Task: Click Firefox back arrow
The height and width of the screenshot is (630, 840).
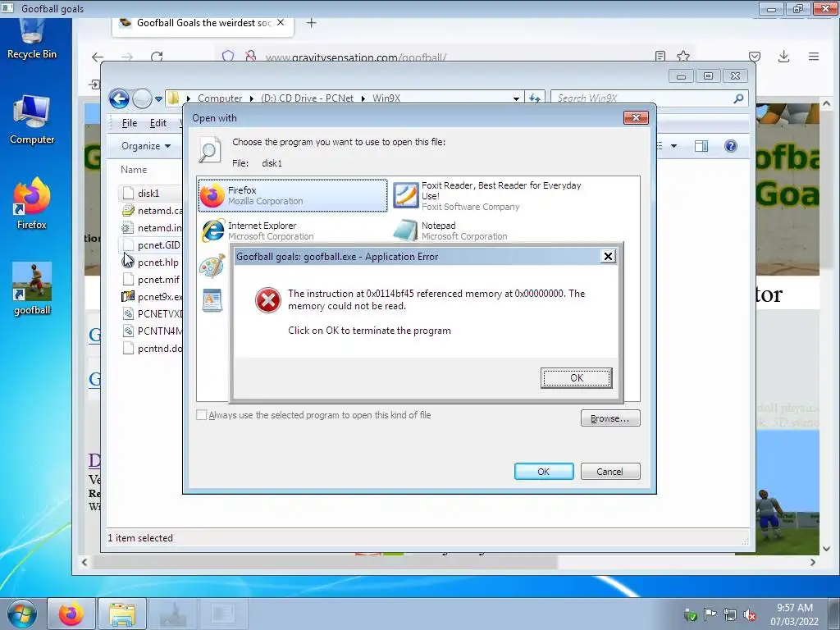Action: coord(97,57)
